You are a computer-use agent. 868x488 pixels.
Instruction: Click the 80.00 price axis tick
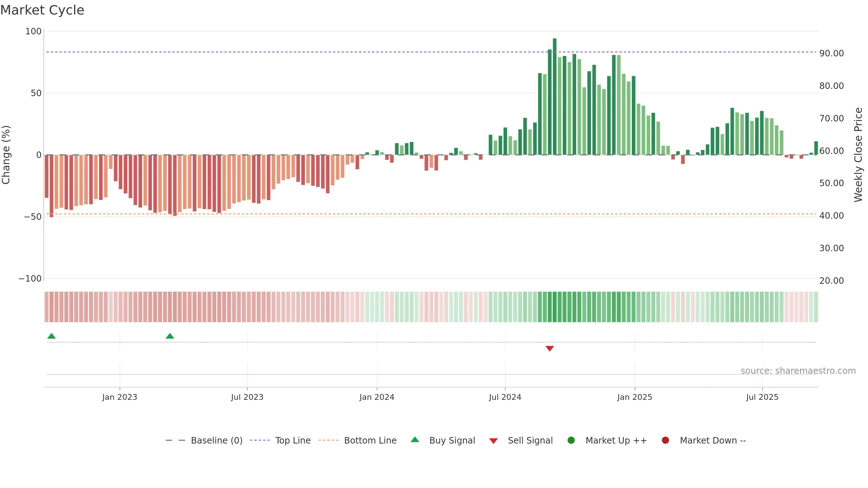point(831,86)
